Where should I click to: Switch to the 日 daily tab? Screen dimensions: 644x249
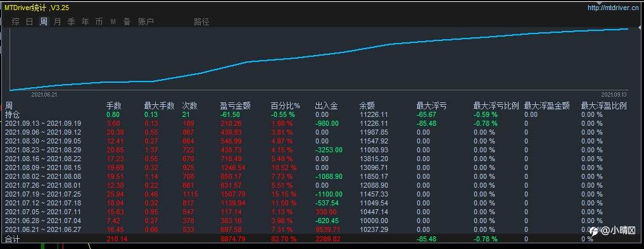[30, 21]
